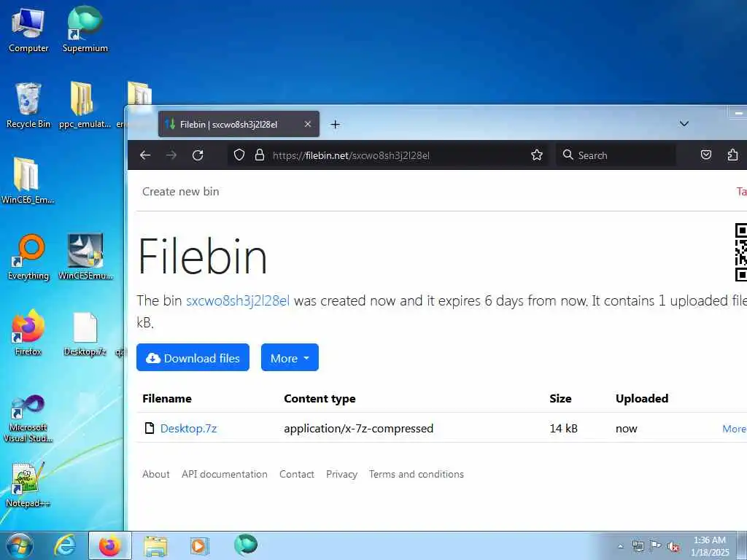
Task: Open a new tab with plus button
Action: click(336, 125)
